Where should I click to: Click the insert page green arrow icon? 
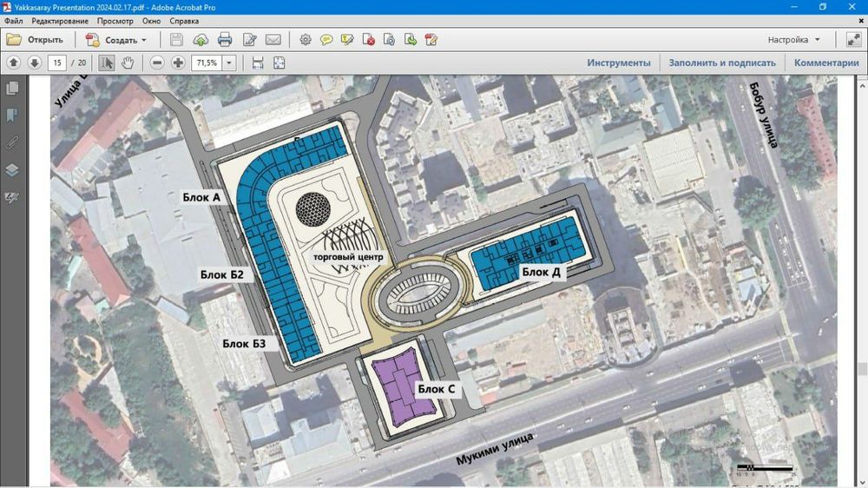(411, 40)
